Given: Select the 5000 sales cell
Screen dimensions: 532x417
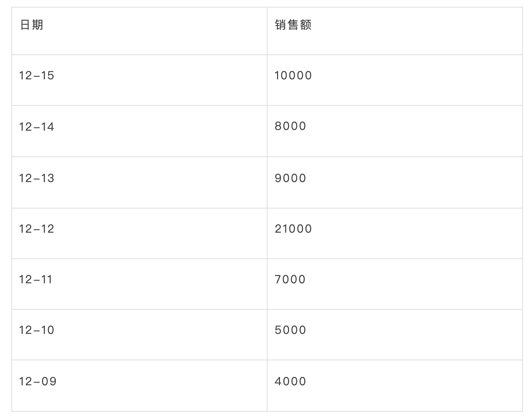Looking at the screenshot, I should (x=395, y=335).
